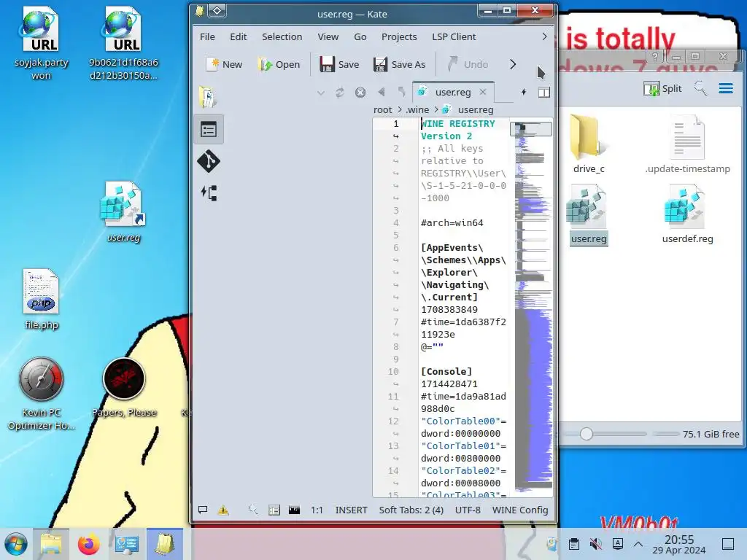747x560 pixels.
Task: Select user.reg shortcut on desktop
Action: pos(123,212)
